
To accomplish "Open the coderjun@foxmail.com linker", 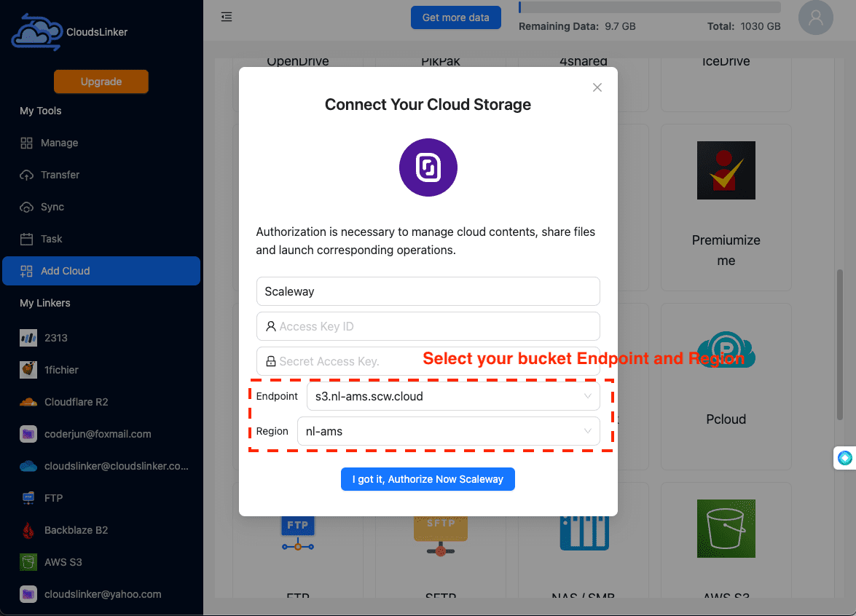I will 101,434.
